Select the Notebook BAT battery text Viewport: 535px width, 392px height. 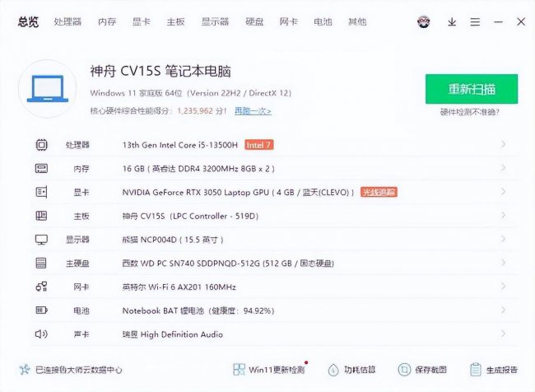click(x=198, y=310)
